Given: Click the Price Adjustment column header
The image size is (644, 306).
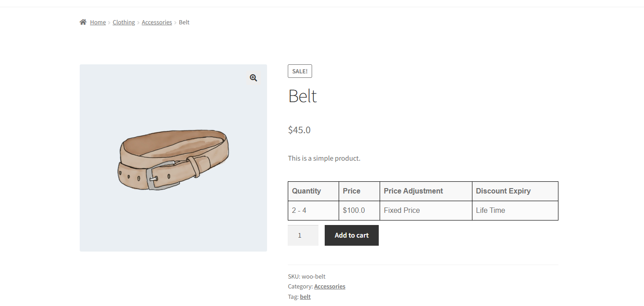Looking at the screenshot, I should 413,191.
